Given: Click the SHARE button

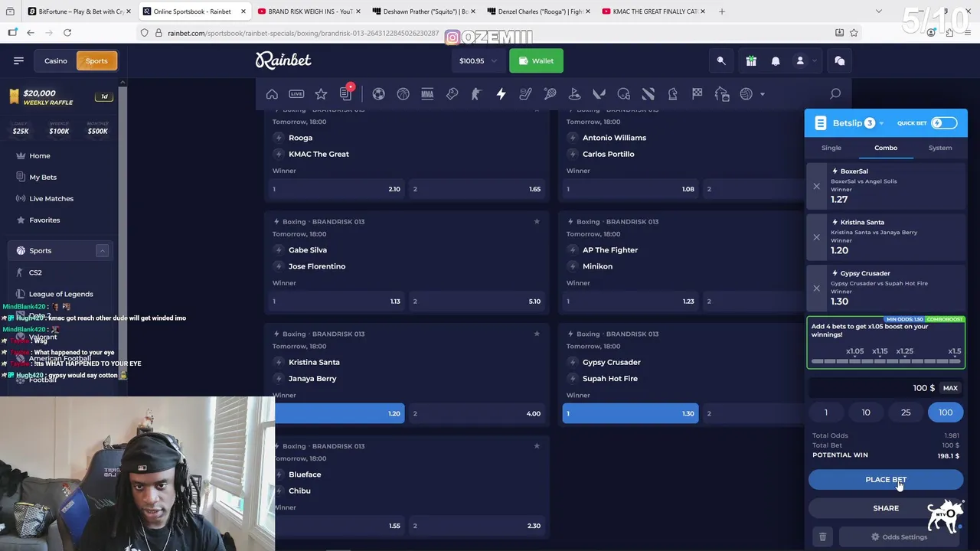Looking at the screenshot, I should tap(886, 508).
